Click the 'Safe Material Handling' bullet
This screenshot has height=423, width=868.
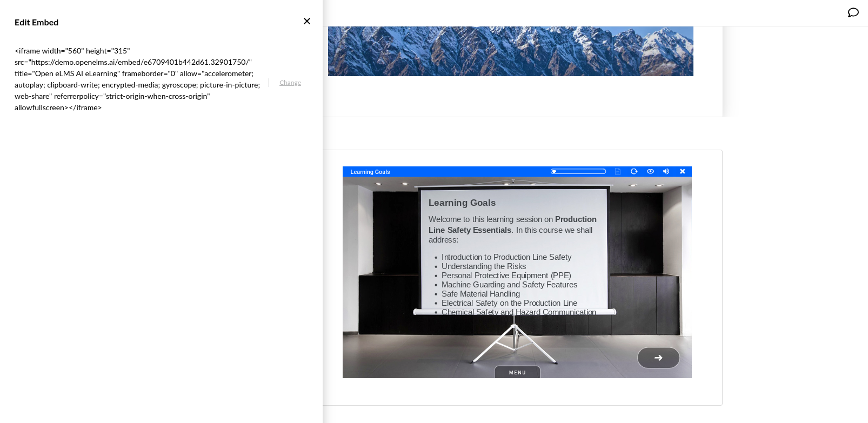click(x=480, y=294)
